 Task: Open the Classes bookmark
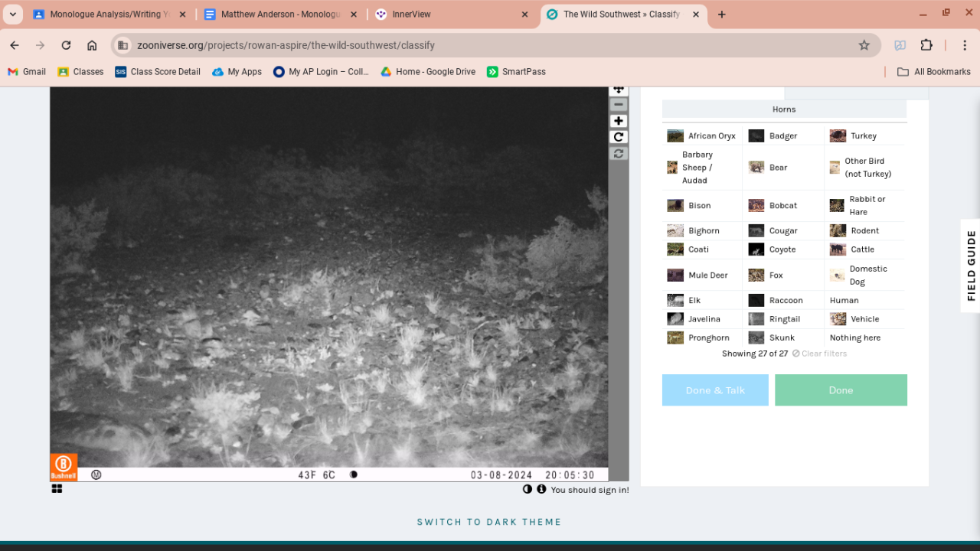coord(80,72)
